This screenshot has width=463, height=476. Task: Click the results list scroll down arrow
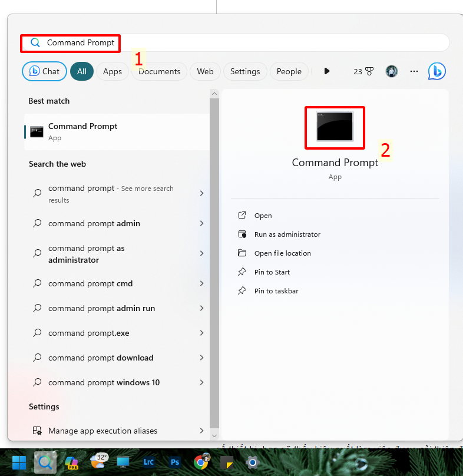click(x=214, y=435)
